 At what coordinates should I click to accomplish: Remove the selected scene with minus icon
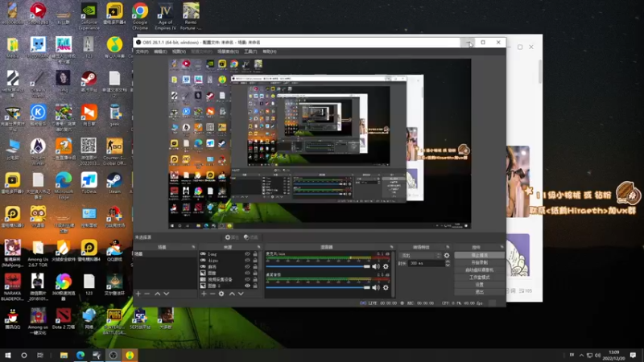(x=147, y=294)
